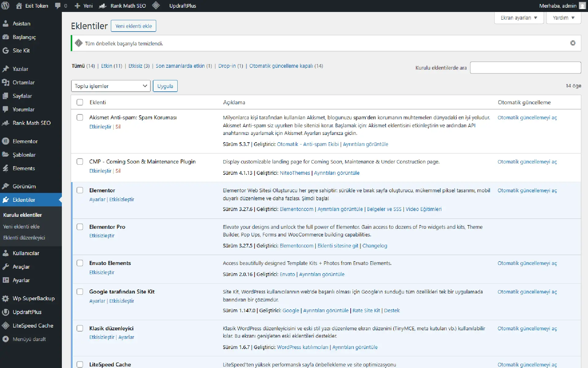
Task: Check the Klasik düzenleyici checkbox
Action: pos(80,328)
